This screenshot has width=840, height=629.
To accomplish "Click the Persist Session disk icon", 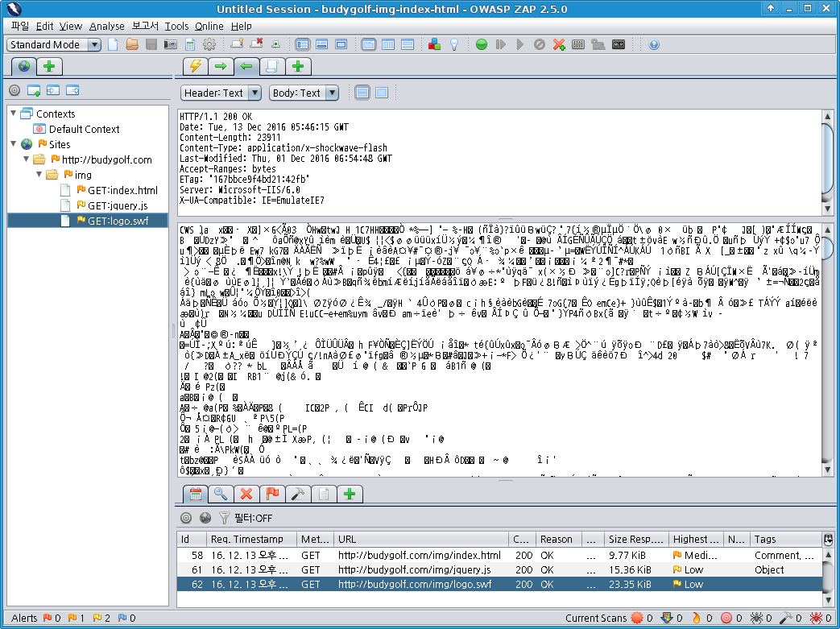I will 151,44.
